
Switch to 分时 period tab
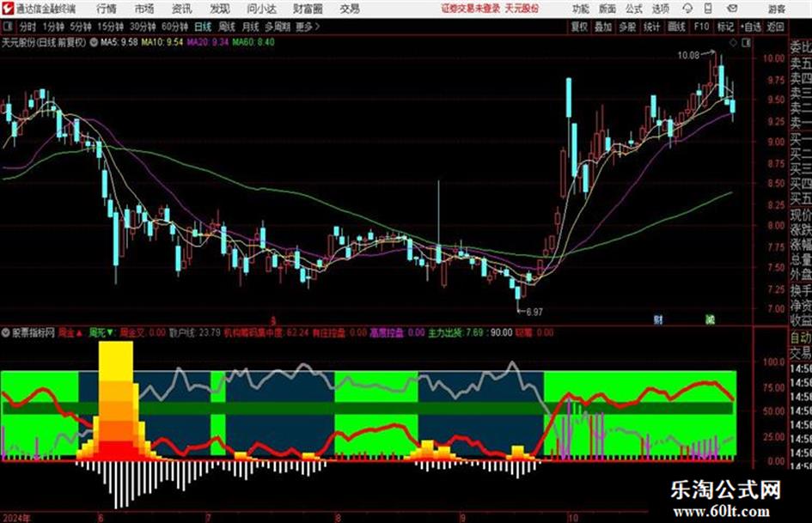[27, 27]
